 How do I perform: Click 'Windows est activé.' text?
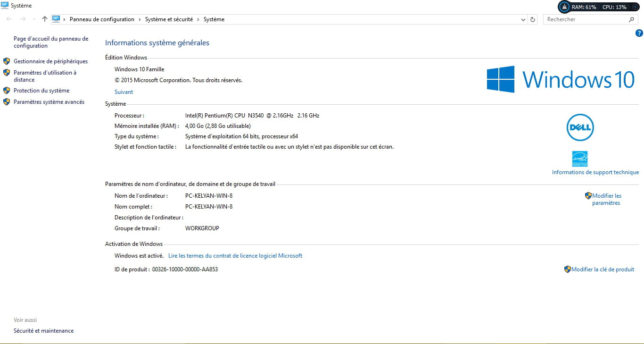[139, 256]
